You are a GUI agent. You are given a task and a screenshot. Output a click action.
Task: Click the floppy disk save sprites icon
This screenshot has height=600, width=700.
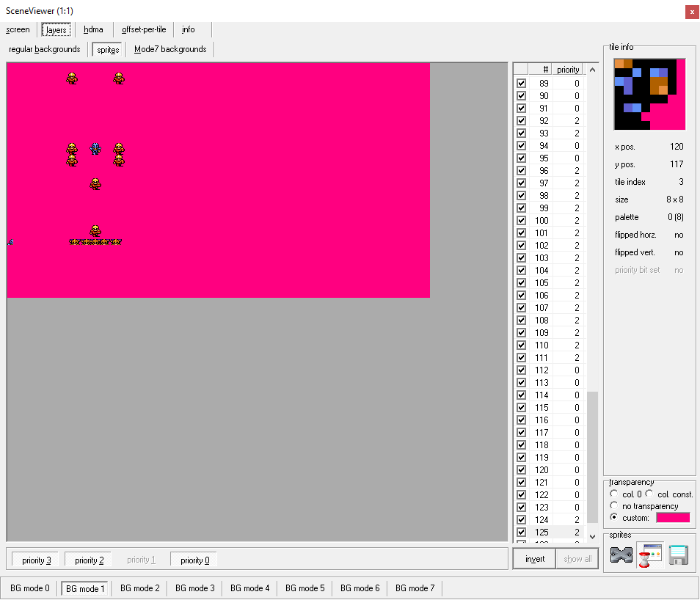(x=678, y=555)
